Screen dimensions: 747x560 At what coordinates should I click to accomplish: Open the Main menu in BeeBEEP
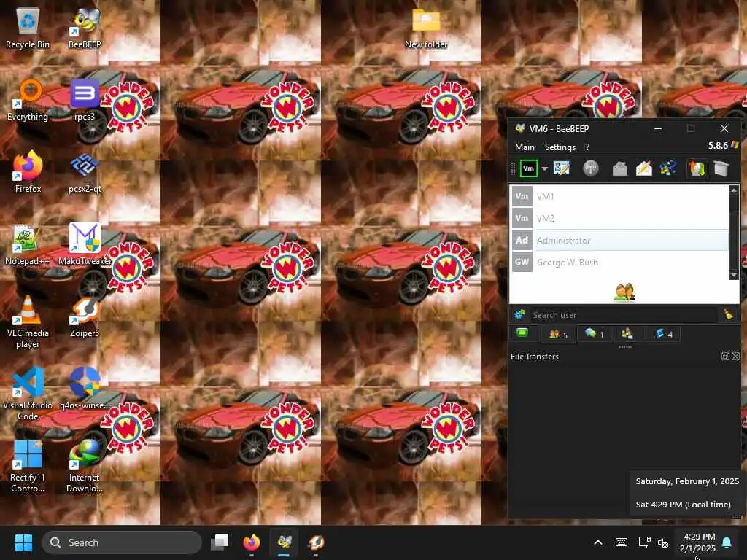tap(525, 147)
